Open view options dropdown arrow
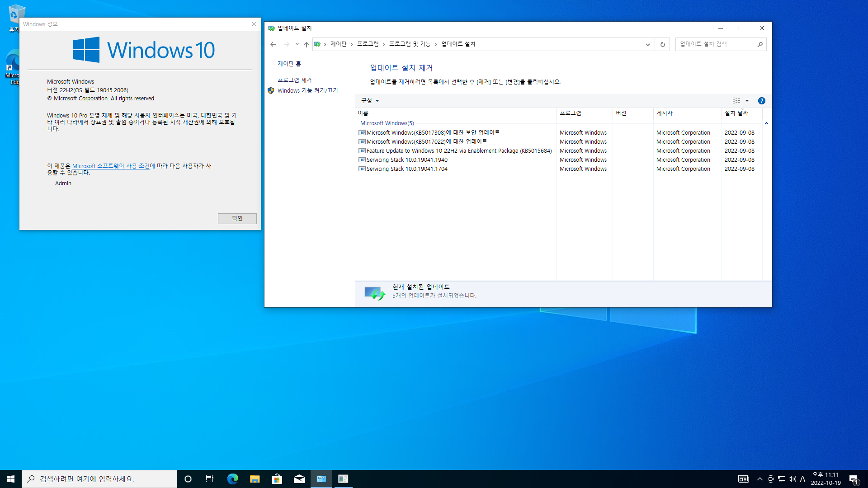The height and width of the screenshot is (488, 868). pyautogui.click(x=747, y=101)
